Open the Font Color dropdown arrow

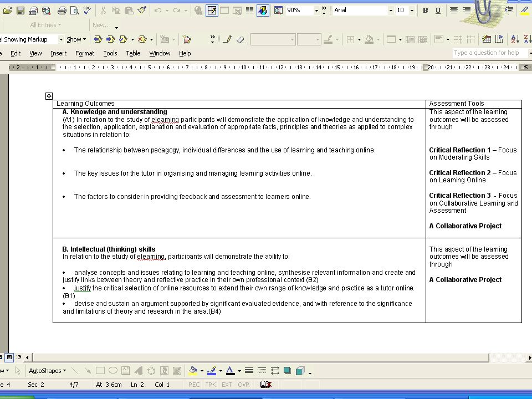click(239, 371)
